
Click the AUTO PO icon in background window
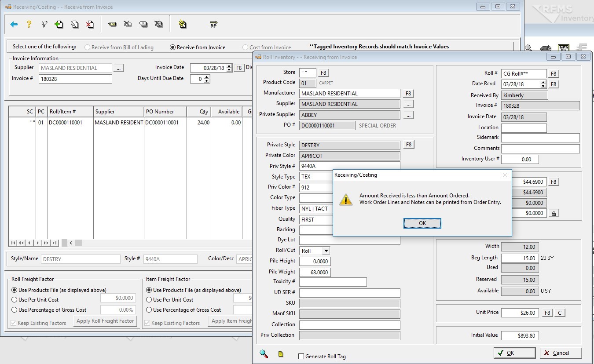tap(563, 48)
